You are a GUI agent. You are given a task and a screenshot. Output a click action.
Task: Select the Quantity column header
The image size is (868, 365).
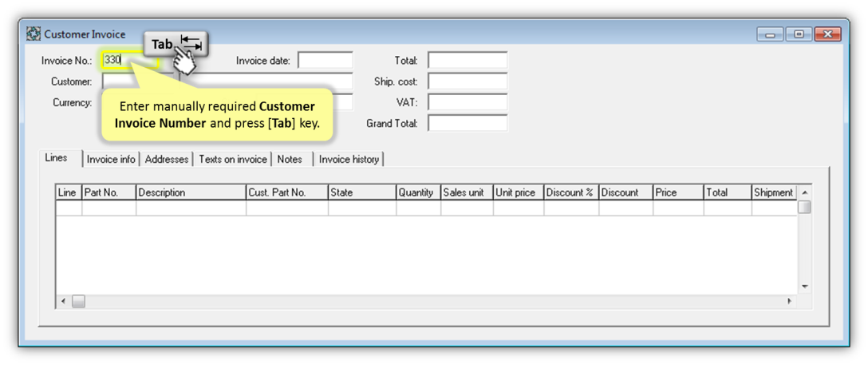coord(419,192)
